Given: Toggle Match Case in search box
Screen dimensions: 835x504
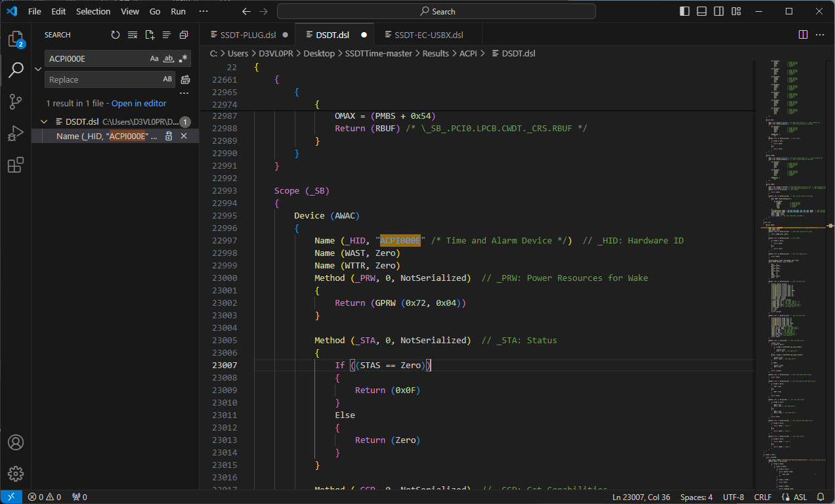Looking at the screenshot, I should click(154, 58).
